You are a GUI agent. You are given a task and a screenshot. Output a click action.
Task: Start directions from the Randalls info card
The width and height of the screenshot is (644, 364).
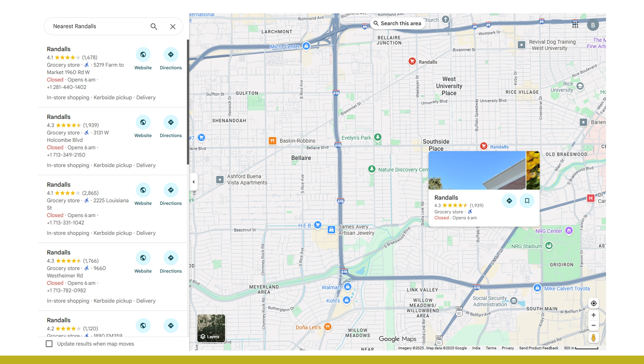tap(509, 201)
